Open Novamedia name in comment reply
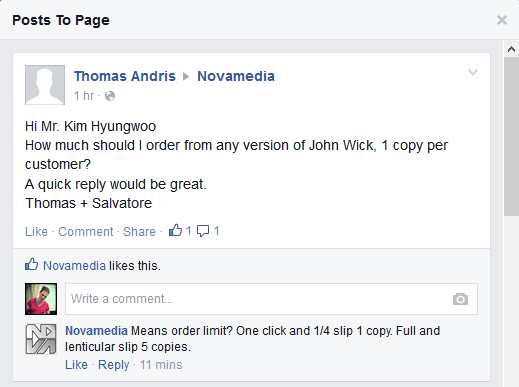Screen dimensions: 519x387 coord(96,331)
